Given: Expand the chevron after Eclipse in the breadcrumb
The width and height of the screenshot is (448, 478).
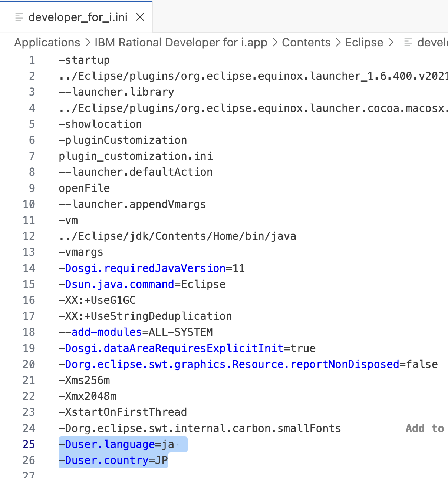Looking at the screenshot, I should click(391, 42).
